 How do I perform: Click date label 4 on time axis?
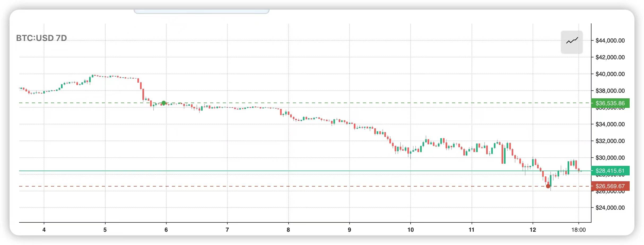[x=44, y=230]
